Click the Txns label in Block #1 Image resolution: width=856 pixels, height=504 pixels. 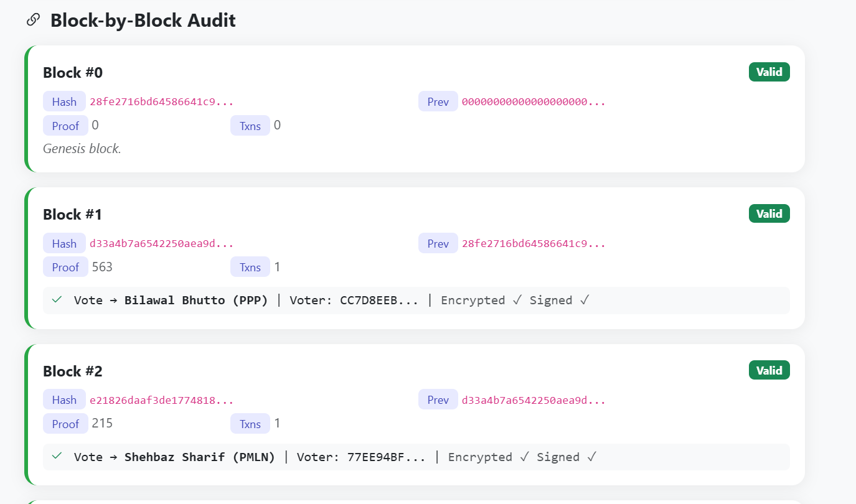[250, 268]
